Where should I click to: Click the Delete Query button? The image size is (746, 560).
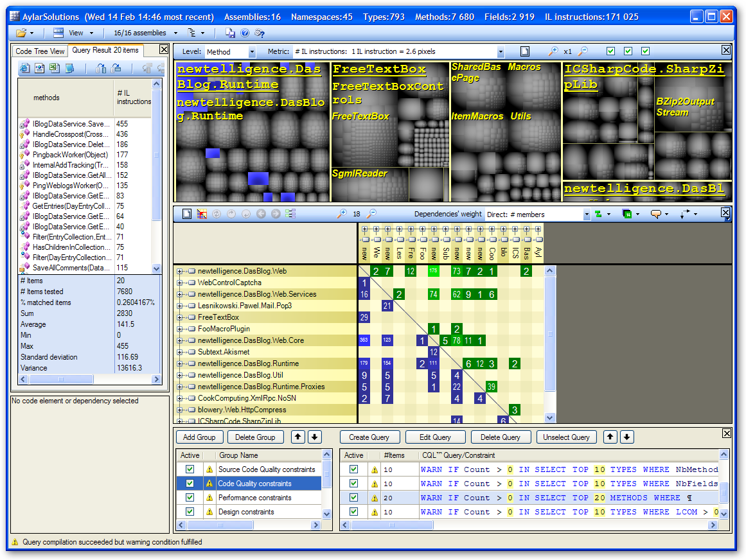pos(501,437)
